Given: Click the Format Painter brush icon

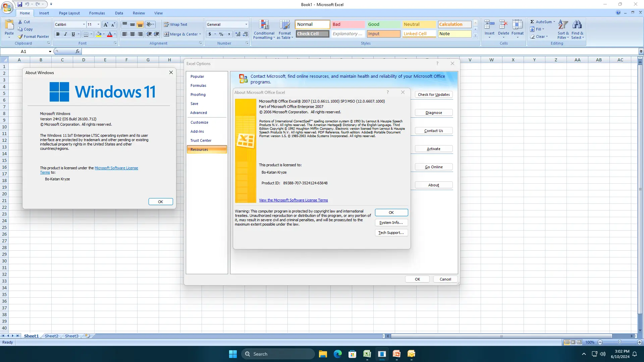Looking at the screenshot, I should (x=20, y=37).
